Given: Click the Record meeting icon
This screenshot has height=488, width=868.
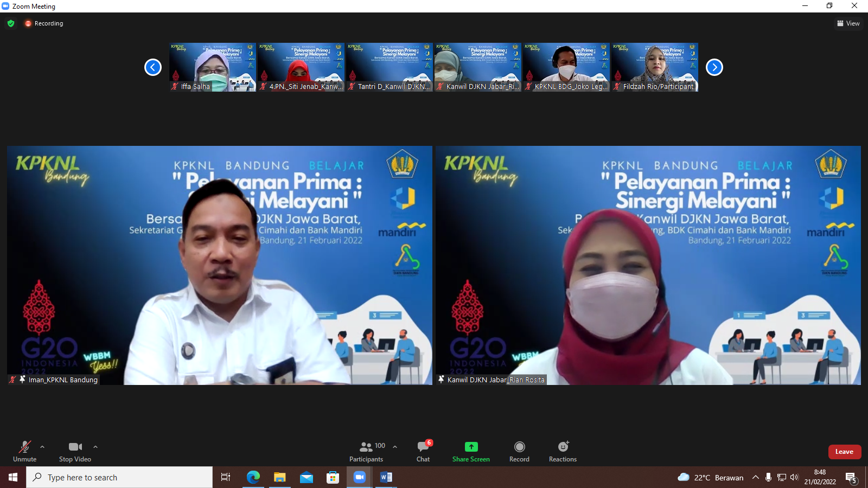Looking at the screenshot, I should point(519,447).
